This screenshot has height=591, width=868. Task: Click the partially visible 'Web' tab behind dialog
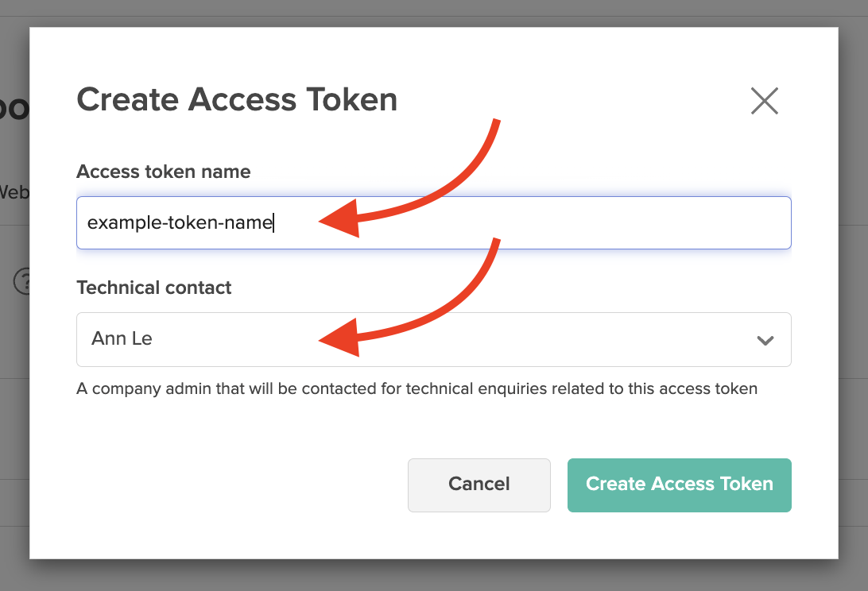[x=14, y=192]
